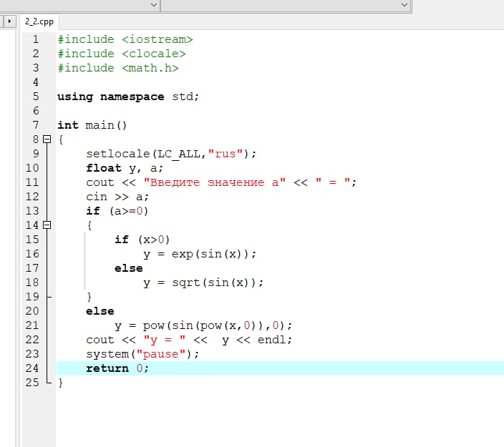Open the right function list dropdown arrow
Viewport: 504px width, 447px height.
pos(404,5)
